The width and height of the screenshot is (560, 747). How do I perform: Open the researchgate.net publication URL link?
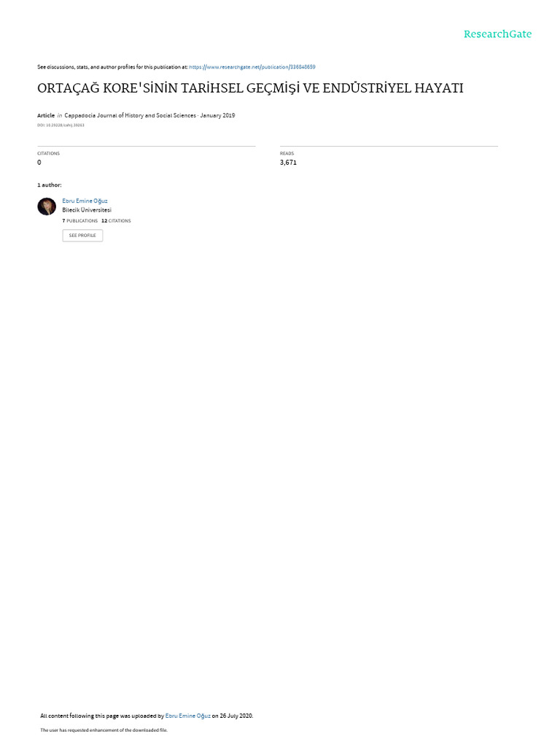point(252,67)
